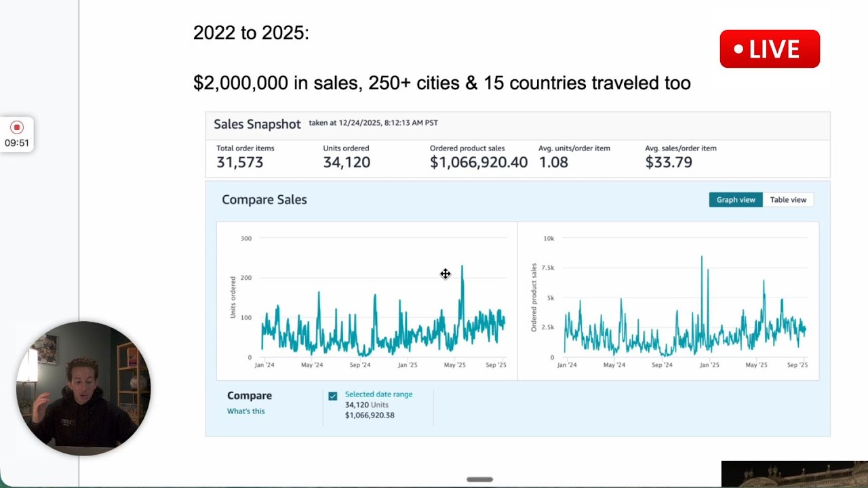The height and width of the screenshot is (488, 868).
Task: Click the thumbnail in bottom right corner
Action: [x=795, y=474]
